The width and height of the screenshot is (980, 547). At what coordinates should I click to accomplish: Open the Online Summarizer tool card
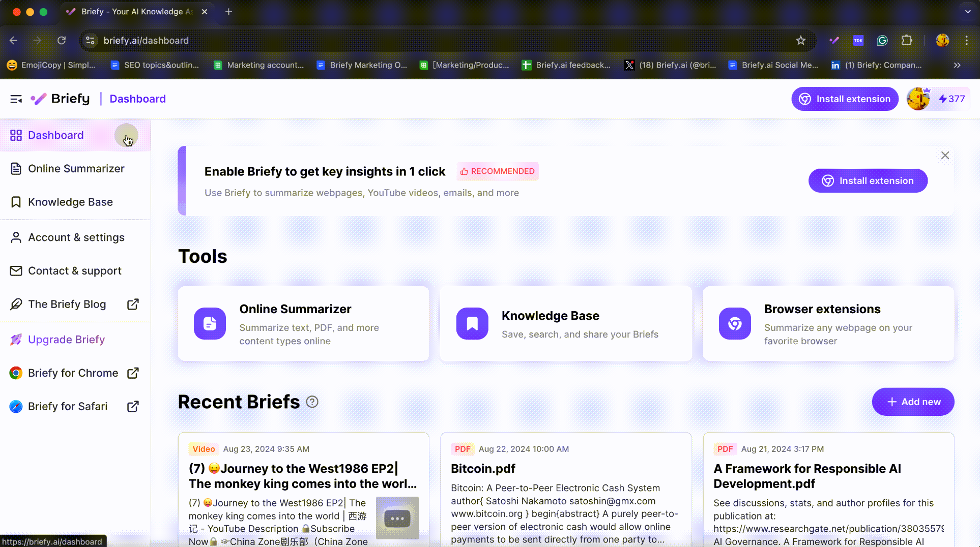[304, 324]
